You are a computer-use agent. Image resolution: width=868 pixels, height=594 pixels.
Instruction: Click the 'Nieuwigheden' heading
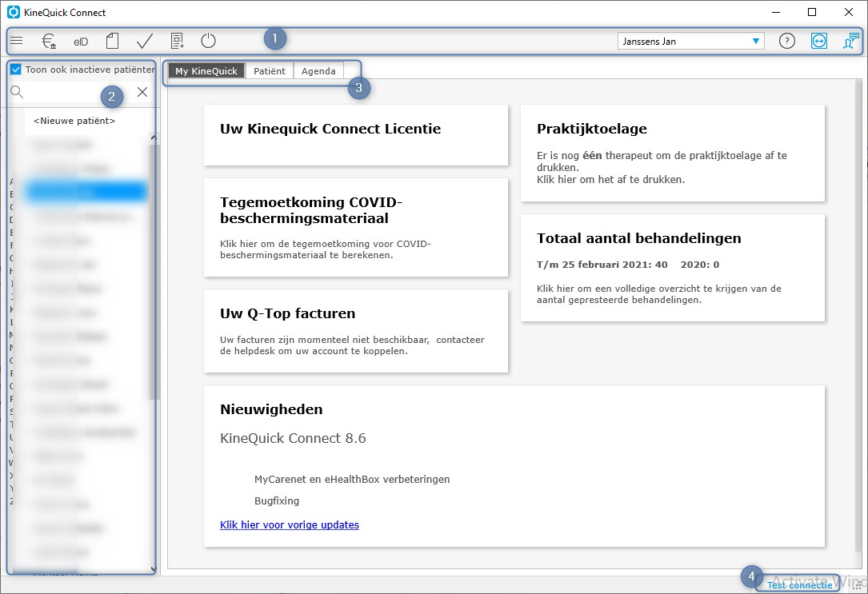tap(271, 409)
